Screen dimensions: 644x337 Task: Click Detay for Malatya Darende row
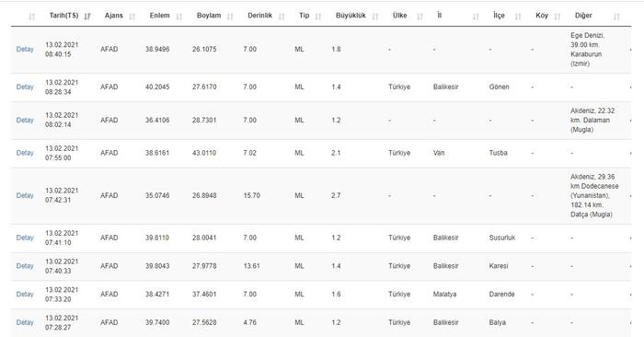tap(25, 295)
